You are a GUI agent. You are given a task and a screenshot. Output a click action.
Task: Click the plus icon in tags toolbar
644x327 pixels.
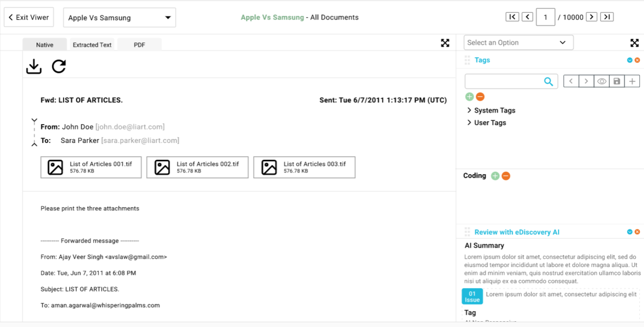coord(632,82)
